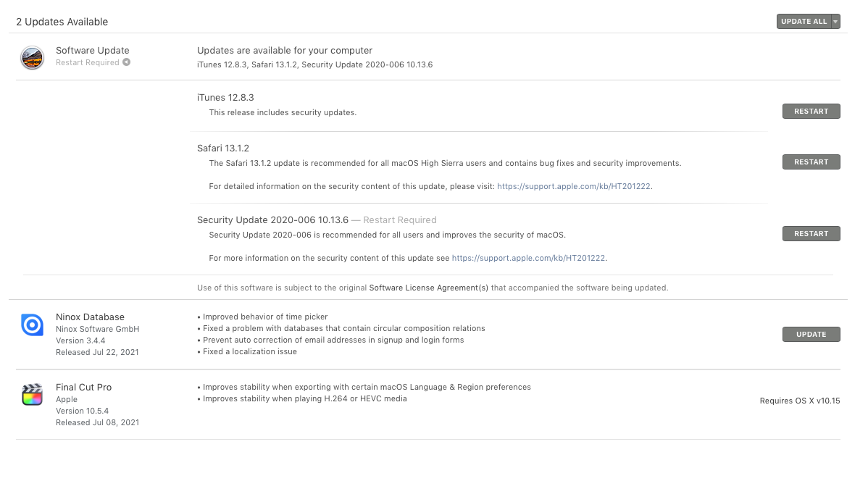Click the Software Update title text
This screenshot has width=868, height=481.
(92, 51)
